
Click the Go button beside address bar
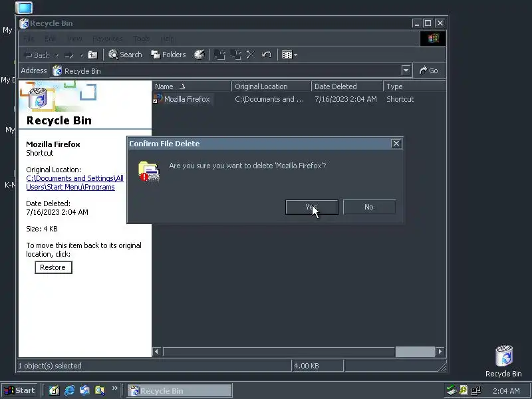click(429, 70)
